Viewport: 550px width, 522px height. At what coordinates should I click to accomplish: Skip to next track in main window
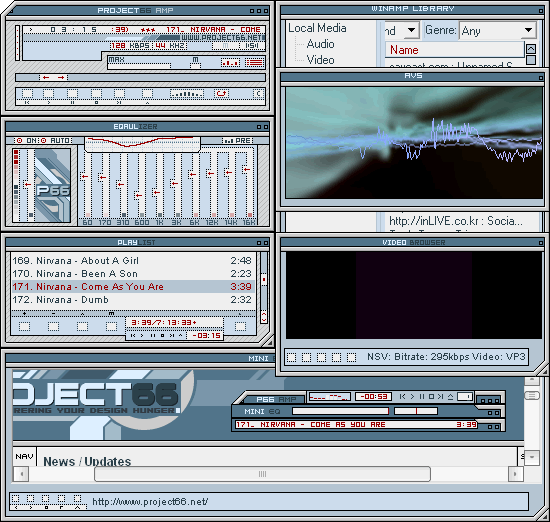tap(119, 94)
